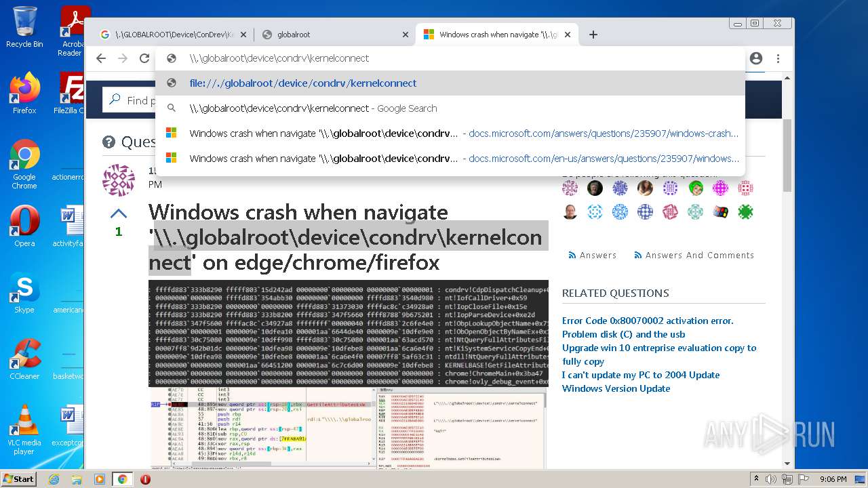Switch to the Google GLOBALROOT search tab

(173, 35)
